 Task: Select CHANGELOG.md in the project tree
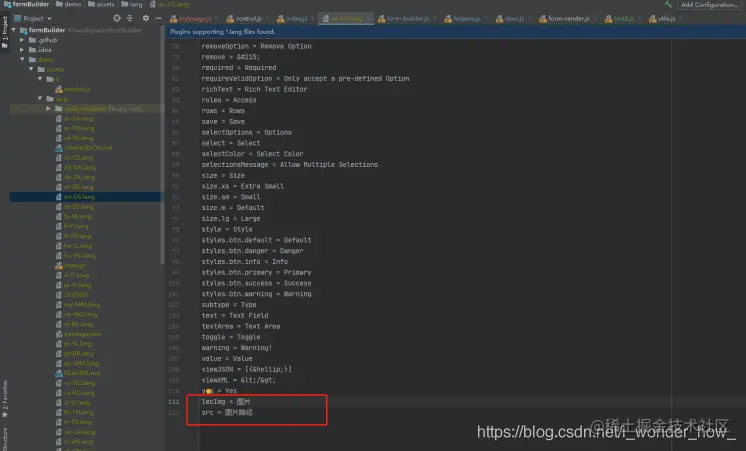point(88,147)
